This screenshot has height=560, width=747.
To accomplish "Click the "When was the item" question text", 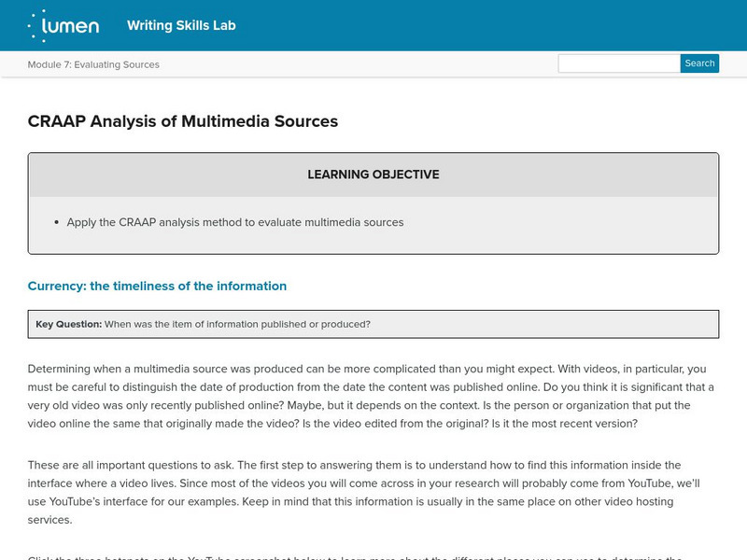I will click(x=237, y=325).
